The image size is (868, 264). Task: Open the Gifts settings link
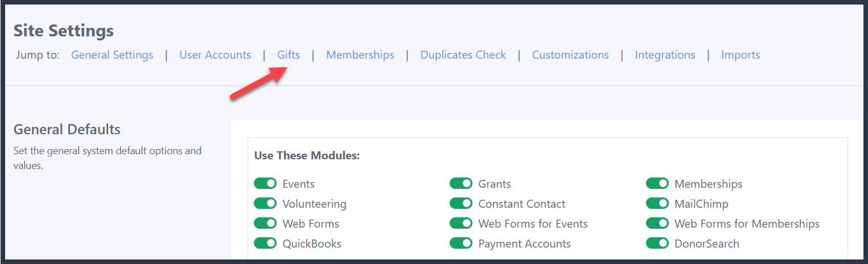(x=289, y=55)
